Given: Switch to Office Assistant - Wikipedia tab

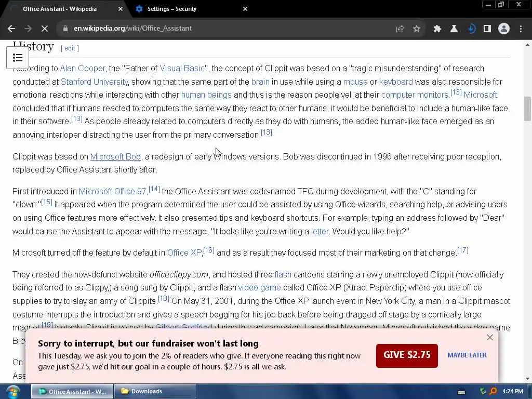Looking at the screenshot, I should tap(60, 9).
